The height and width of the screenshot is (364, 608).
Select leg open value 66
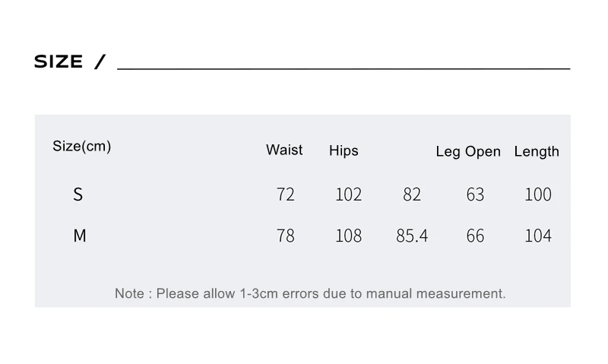(x=475, y=236)
